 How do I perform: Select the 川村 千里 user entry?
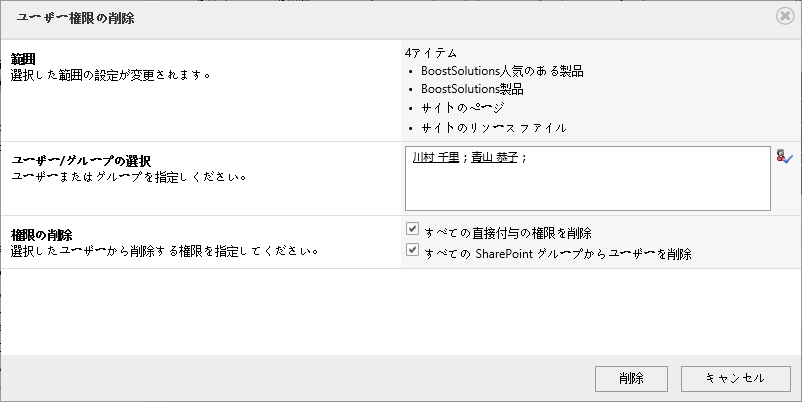coord(436,158)
